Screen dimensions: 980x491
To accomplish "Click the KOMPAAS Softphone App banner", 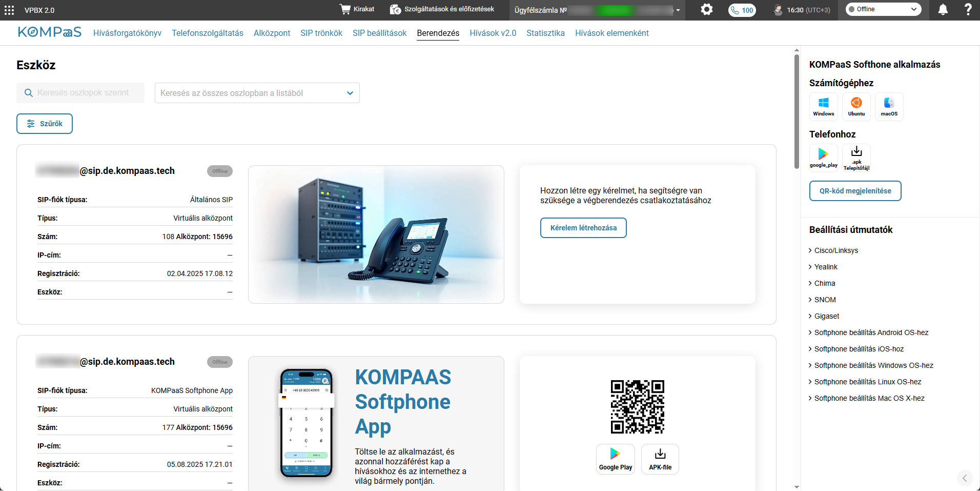I will click(x=376, y=424).
